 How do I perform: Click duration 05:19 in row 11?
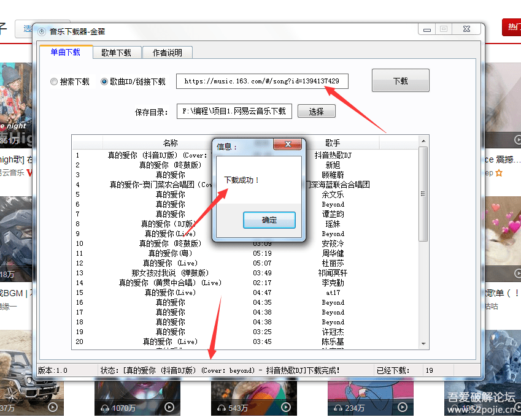click(262, 253)
